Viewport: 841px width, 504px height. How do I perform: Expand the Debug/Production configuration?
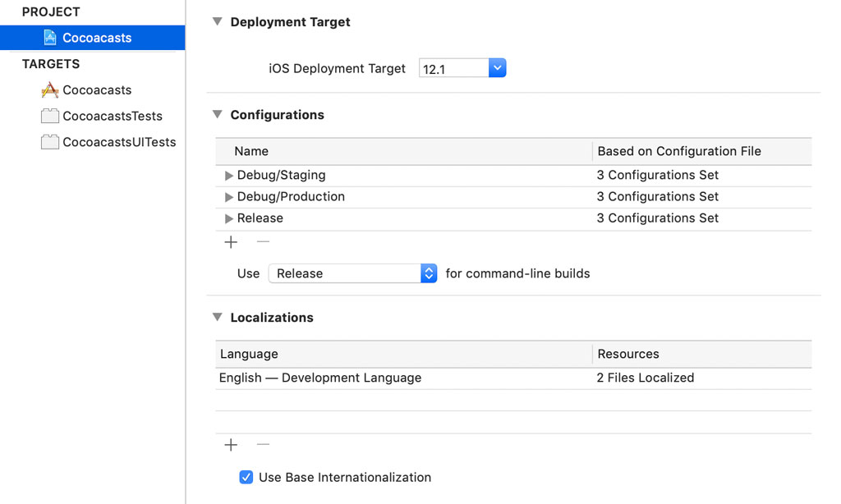click(x=229, y=196)
